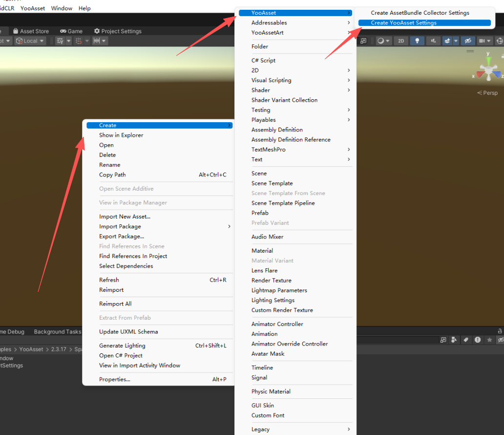This screenshot has width=504, height=435.
Task: Open the scene effects dropdown arrow
Action: tap(456, 41)
